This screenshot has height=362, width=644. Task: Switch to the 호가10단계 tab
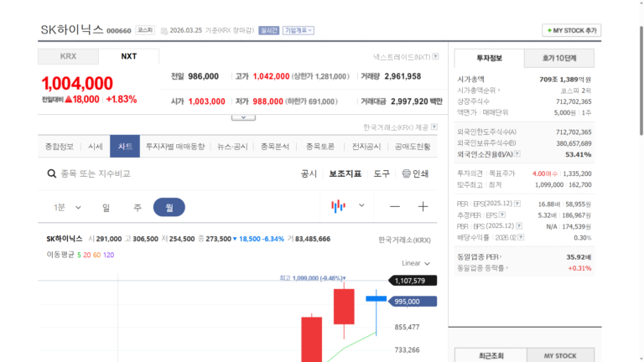tap(559, 58)
